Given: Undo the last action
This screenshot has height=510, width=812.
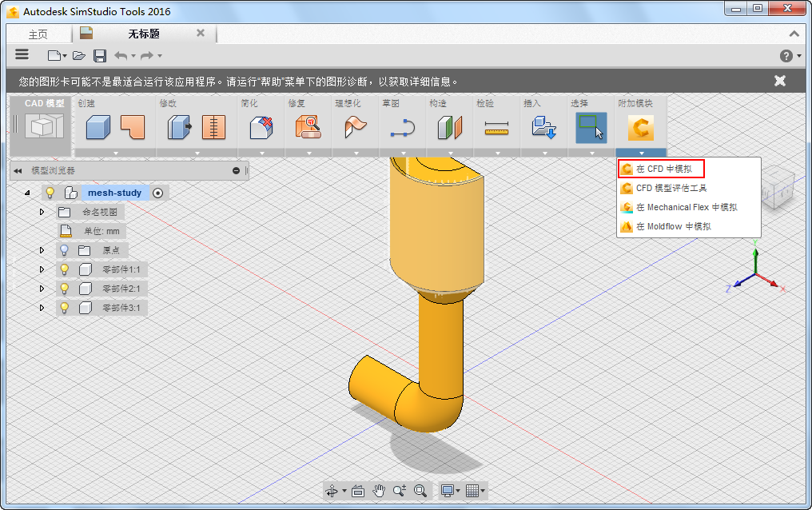Looking at the screenshot, I should click(121, 55).
